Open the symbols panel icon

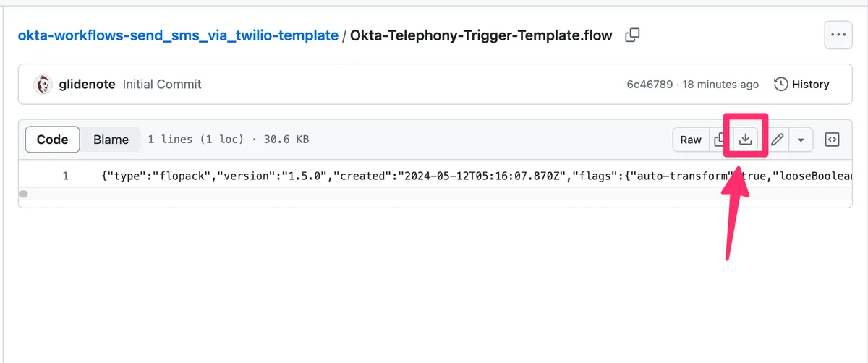[x=832, y=140]
